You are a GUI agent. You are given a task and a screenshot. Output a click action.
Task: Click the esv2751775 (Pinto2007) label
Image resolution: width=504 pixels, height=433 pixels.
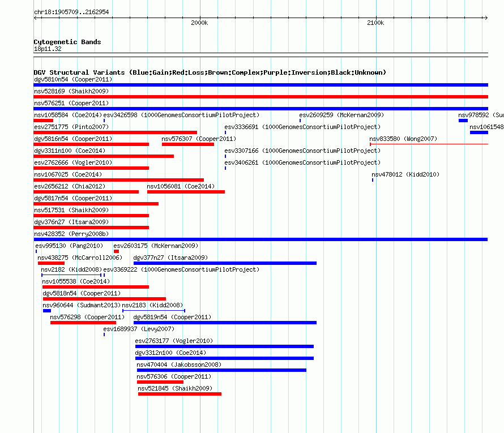[71, 127]
